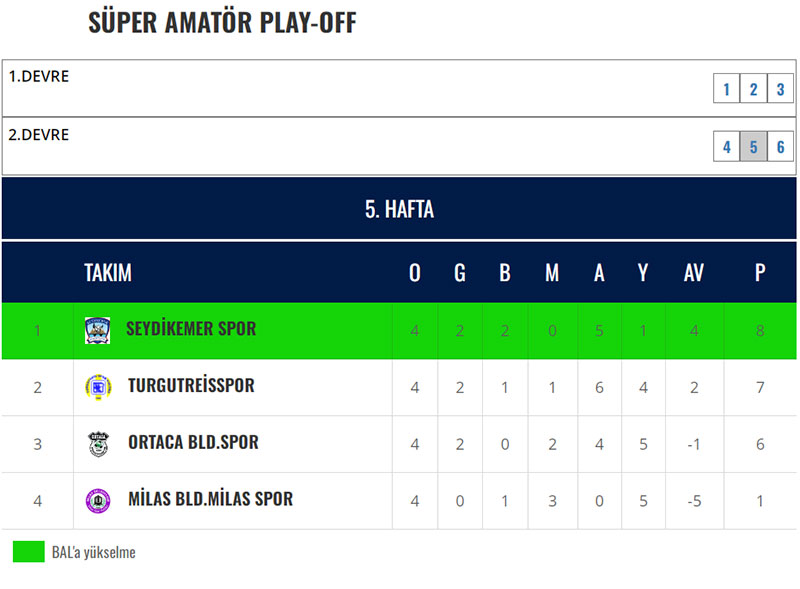800x589 pixels.
Task: Click the Turgutreisspor club logo
Action: (x=95, y=386)
